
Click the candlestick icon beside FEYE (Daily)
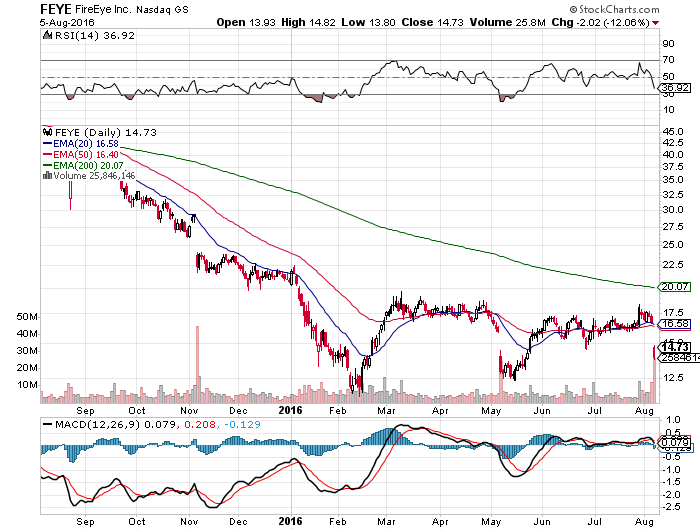point(47,132)
